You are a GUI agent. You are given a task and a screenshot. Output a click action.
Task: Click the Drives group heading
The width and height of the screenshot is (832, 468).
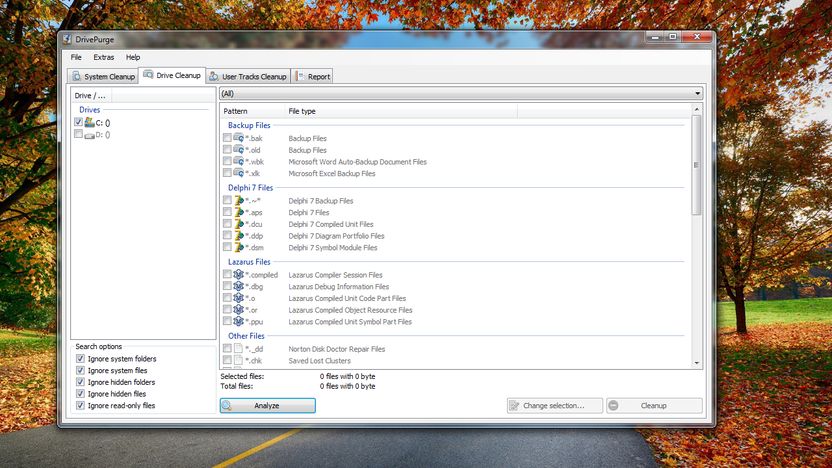pyautogui.click(x=89, y=110)
